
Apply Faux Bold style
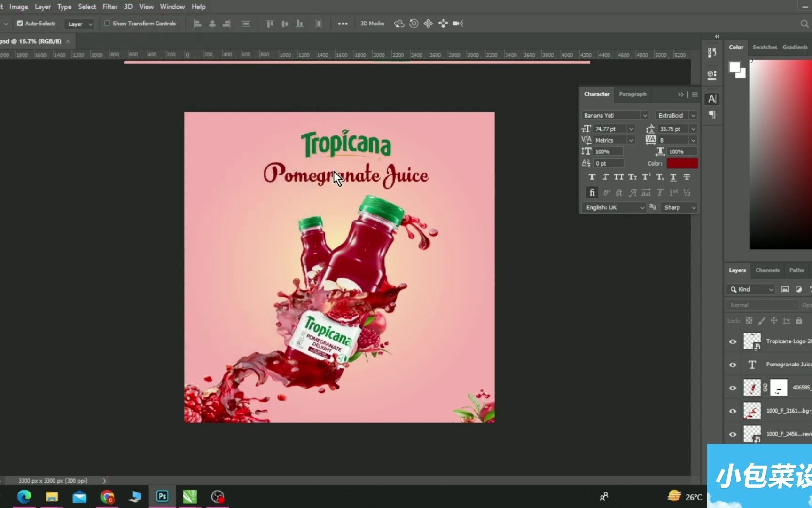(x=592, y=177)
